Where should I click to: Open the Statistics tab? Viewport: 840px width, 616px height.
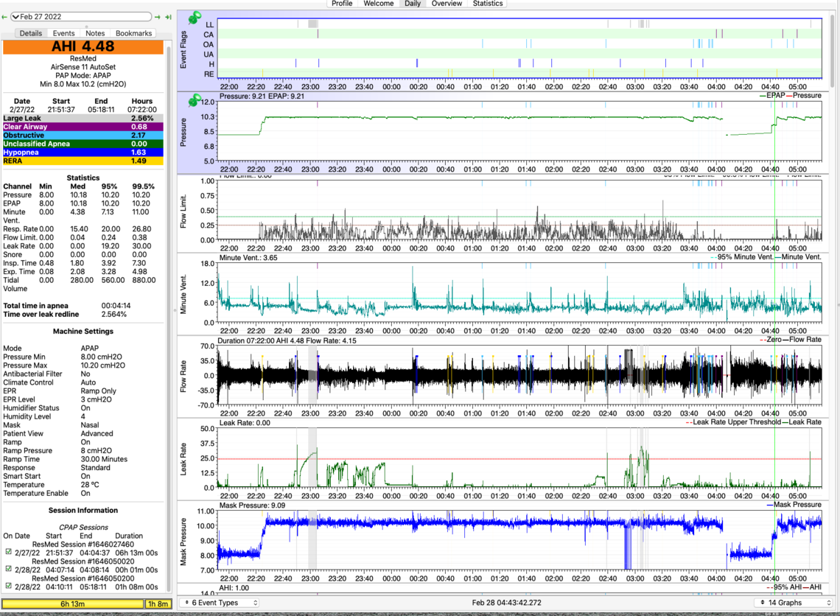click(488, 3)
